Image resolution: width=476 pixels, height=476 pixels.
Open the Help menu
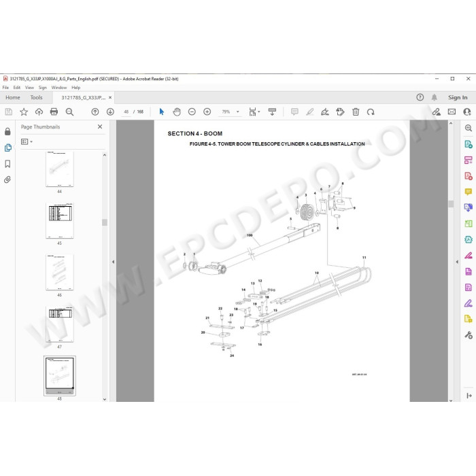pos(76,88)
